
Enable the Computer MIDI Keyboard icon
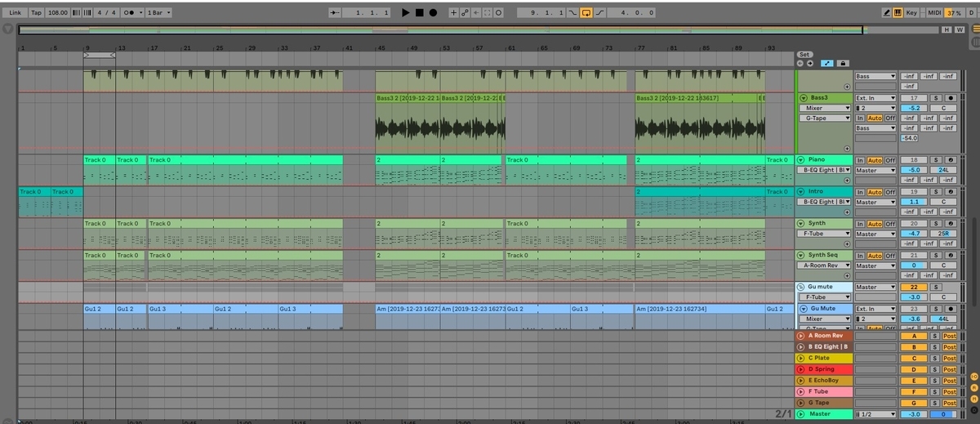point(898,13)
